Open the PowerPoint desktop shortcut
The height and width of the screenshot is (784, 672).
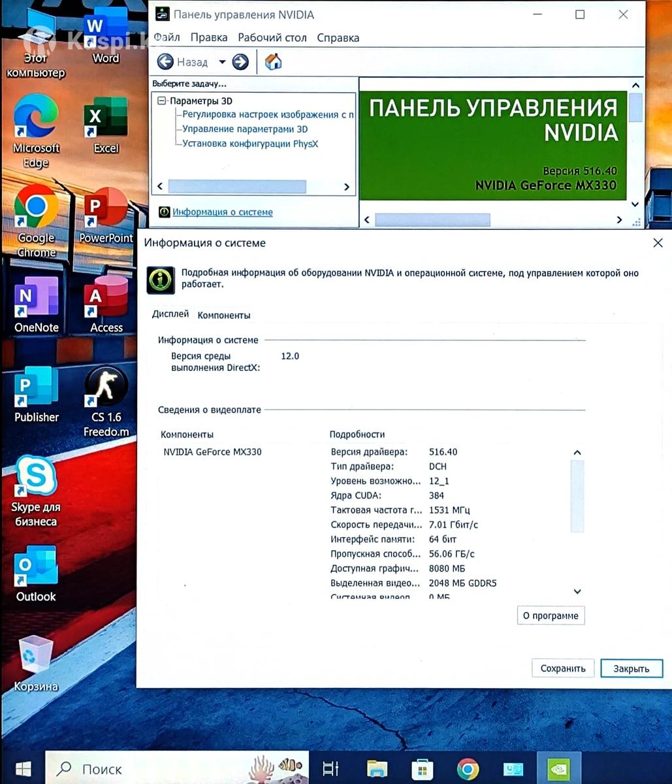coord(106,216)
